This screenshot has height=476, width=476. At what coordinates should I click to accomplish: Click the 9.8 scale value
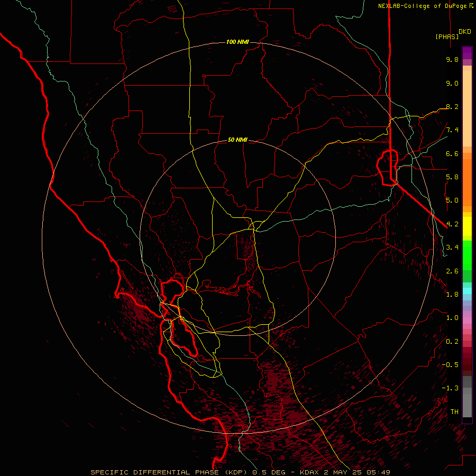[x=452, y=59]
